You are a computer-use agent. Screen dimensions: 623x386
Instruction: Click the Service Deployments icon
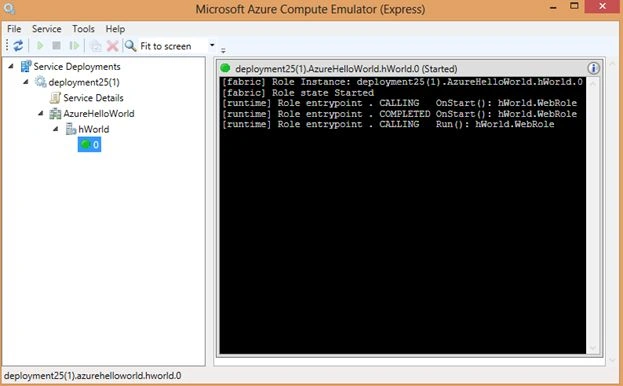coord(26,66)
